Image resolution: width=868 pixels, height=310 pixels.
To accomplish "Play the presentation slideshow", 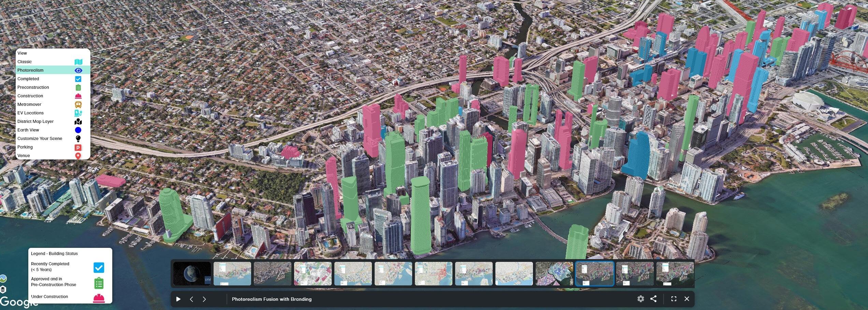I will pos(178,299).
